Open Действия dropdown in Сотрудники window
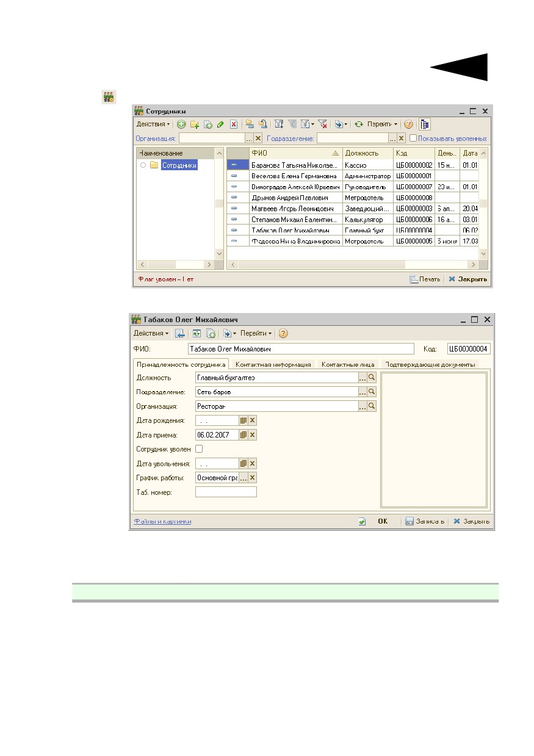534x756 pixels. pos(153,124)
